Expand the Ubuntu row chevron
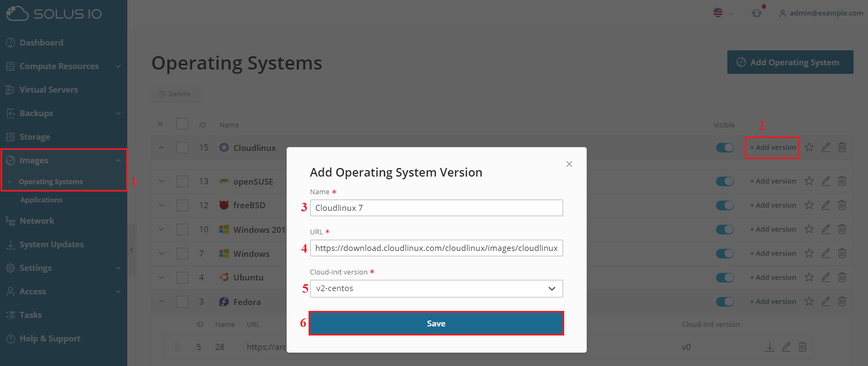 click(161, 278)
